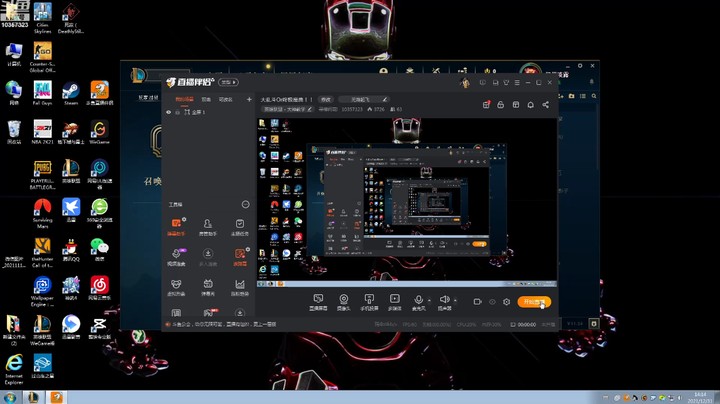
Task: Open the room manager assistant tool
Action: 208,227
